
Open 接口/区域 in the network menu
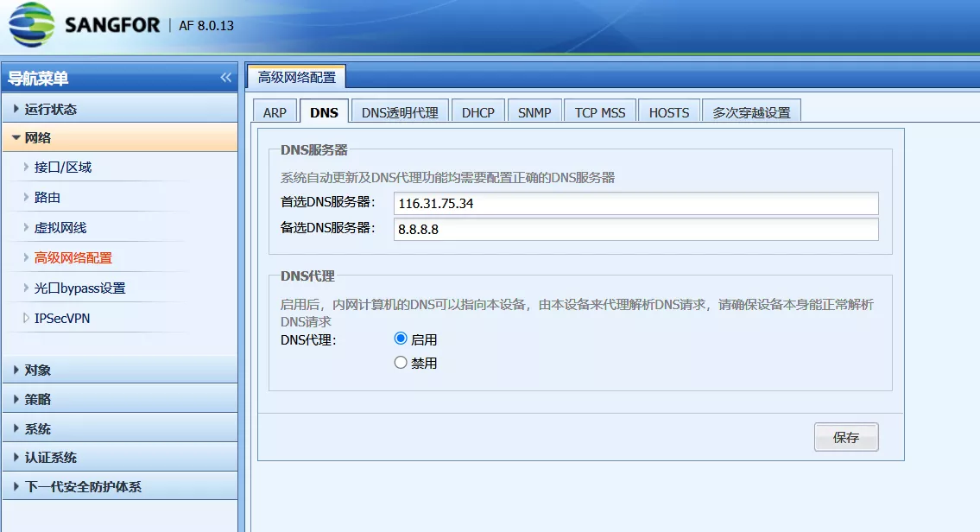63,168
